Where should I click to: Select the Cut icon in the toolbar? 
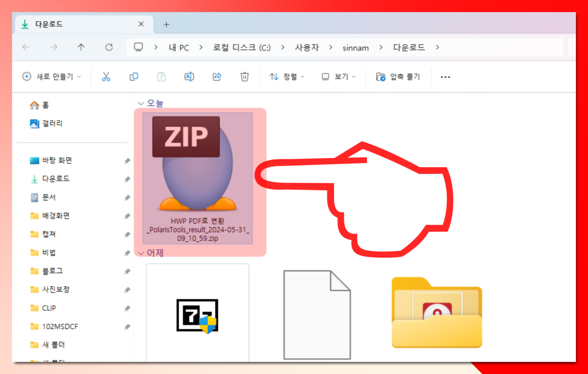pos(105,77)
